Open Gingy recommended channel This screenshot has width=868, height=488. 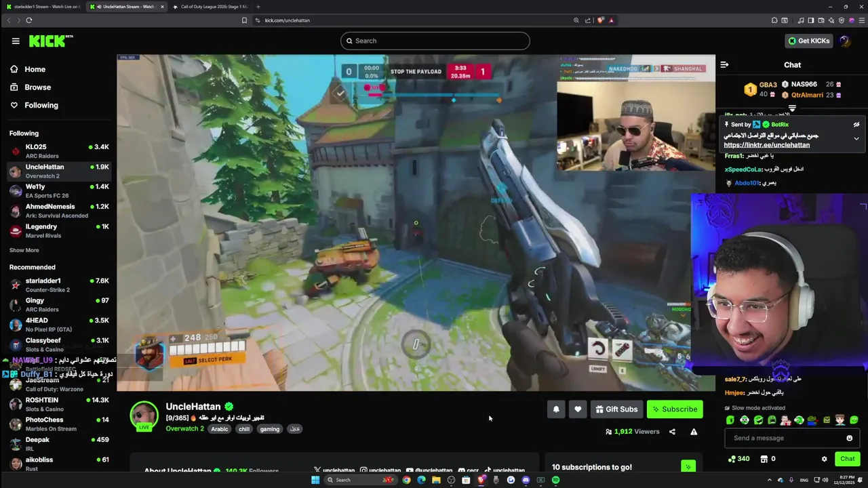pos(59,304)
